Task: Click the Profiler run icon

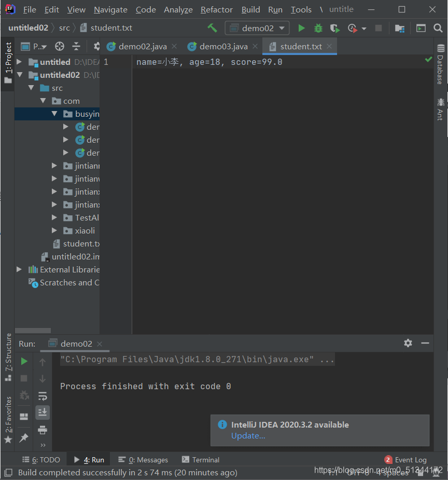Action: pyautogui.click(x=352, y=28)
